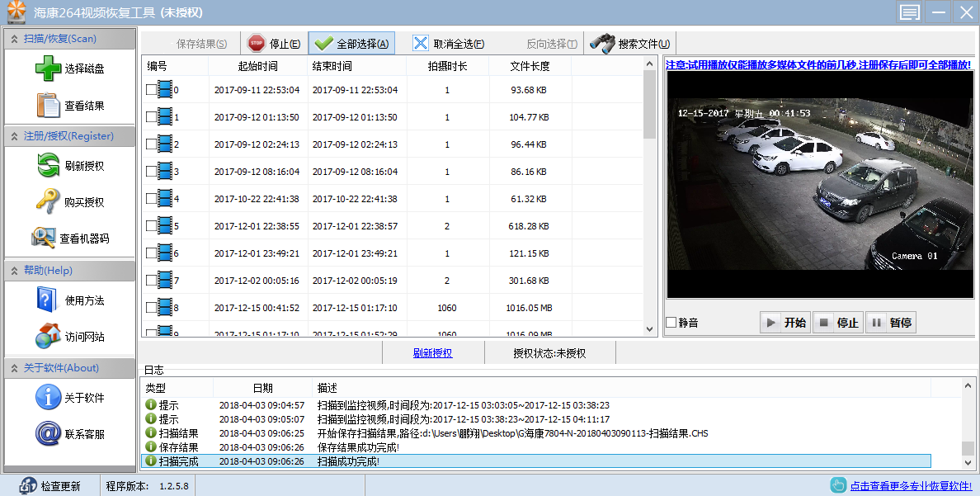Click 检查更新 in the status bar
The height and width of the screenshot is (496, 980).
[50, 486]
